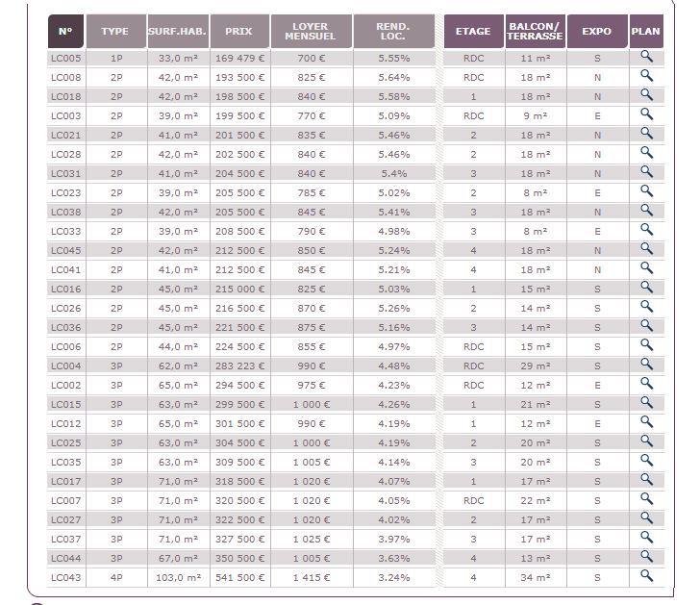This screenshot has height=605, width=700.
Task: Open plan icon for lot LC006
Action: pyautogui.click(x=646, y=345)
